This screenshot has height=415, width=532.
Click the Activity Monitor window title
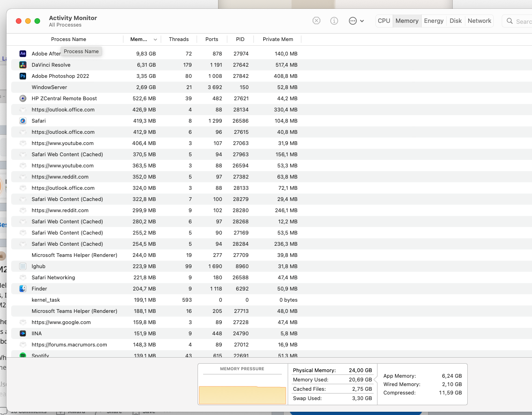click(73, 18)
